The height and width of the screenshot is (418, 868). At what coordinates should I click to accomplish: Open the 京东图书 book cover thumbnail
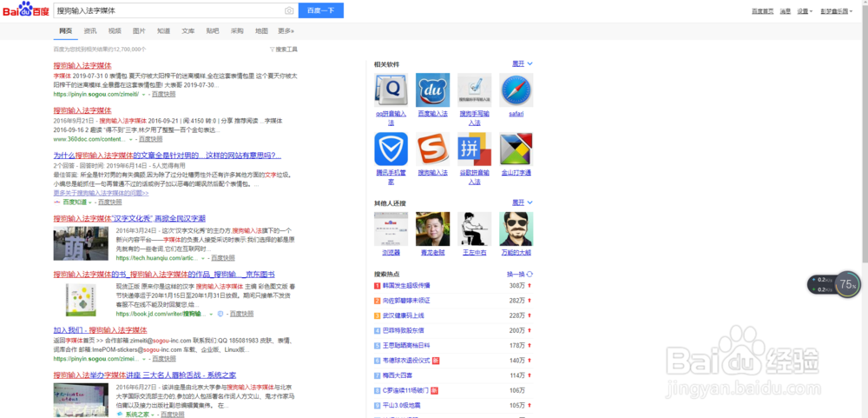[81, 300]
